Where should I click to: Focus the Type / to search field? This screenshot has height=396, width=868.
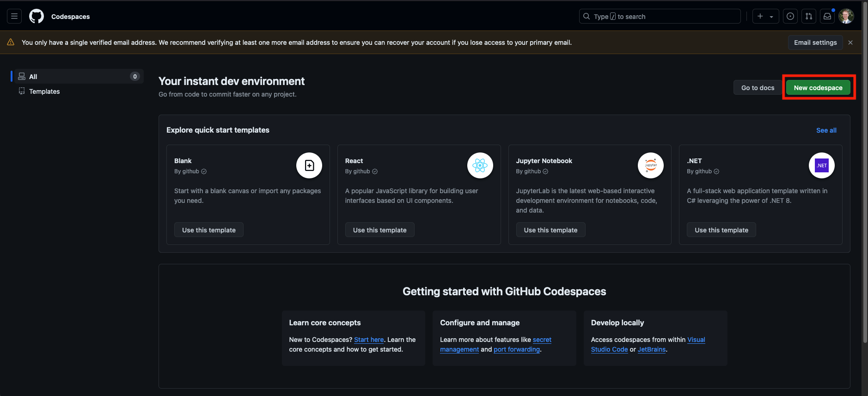(x=660, y=16)
